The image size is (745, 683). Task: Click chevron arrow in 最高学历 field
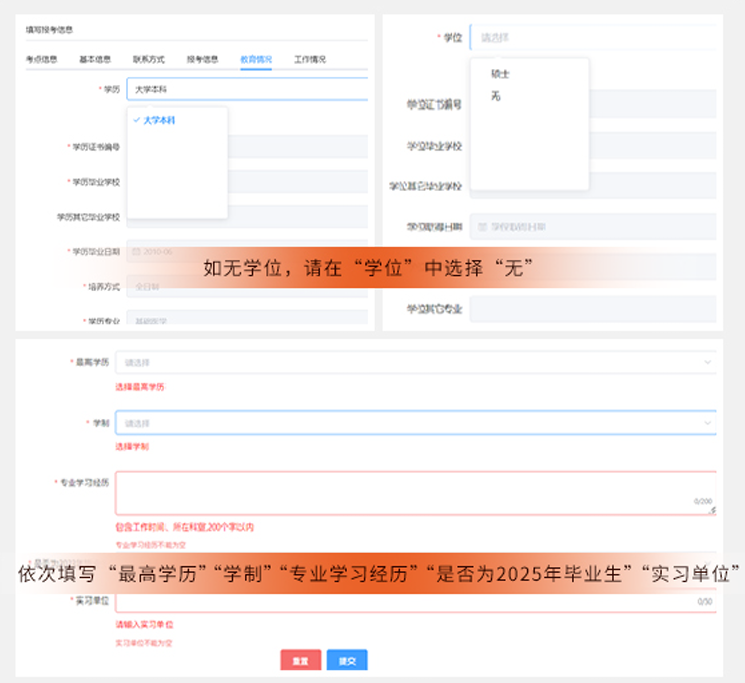point(708,361)
